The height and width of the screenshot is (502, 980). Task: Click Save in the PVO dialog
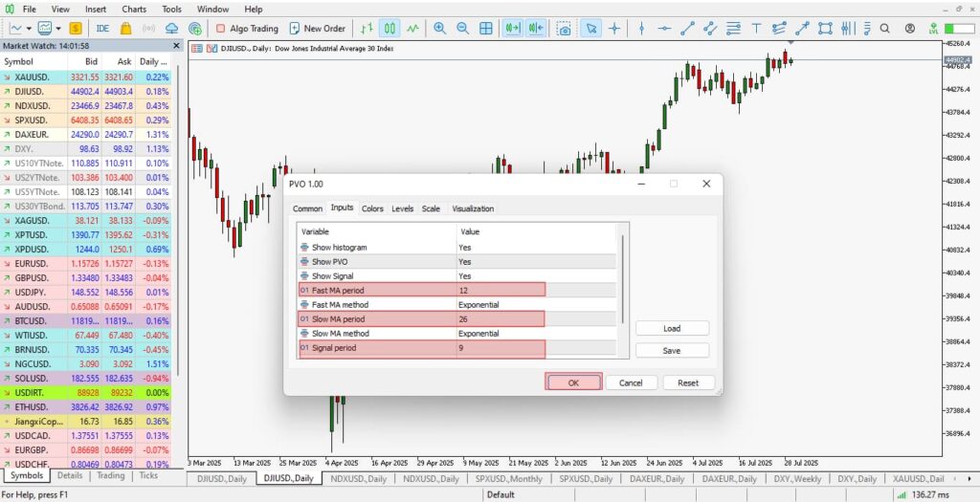(x=672, y=351)
